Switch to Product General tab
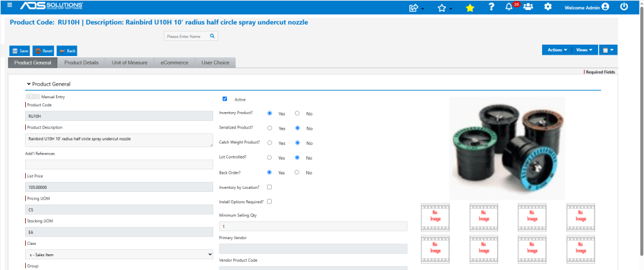The image size is (644, 270). coord(33,63)
